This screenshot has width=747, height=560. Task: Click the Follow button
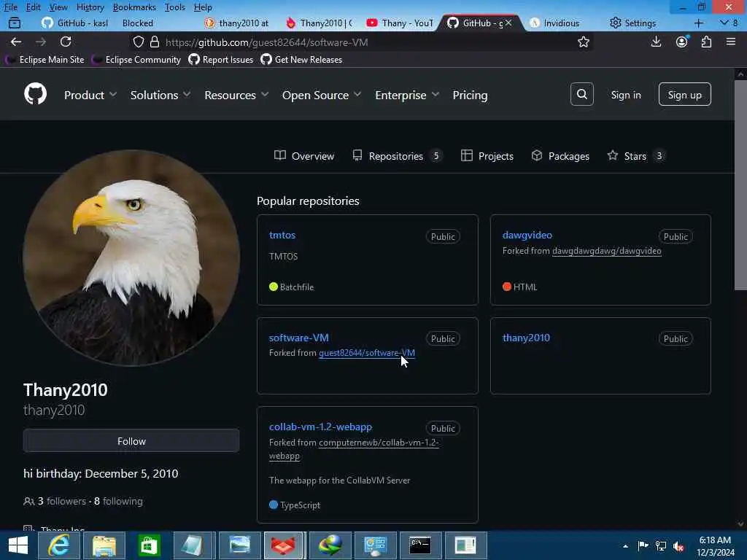pyautogui.click(x=131, y=441)
